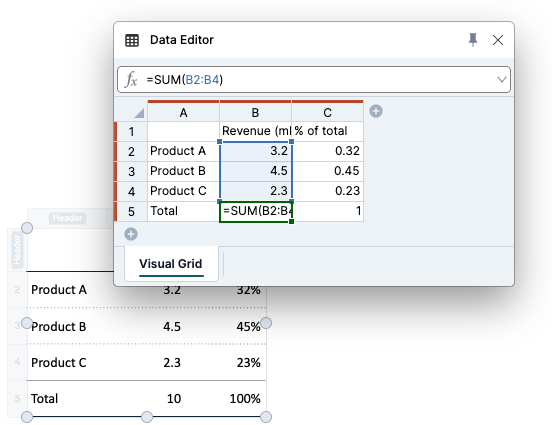Click the top-left table resize handle

[x=27, y=228]
